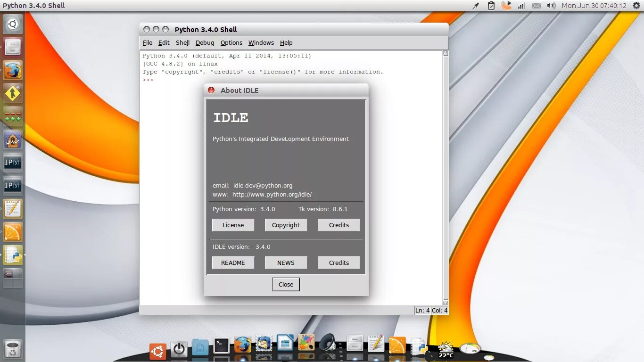Click the Python Credits button beside Copyright
Viewport: 644px width, 362px height.
[x=339, y=225]
